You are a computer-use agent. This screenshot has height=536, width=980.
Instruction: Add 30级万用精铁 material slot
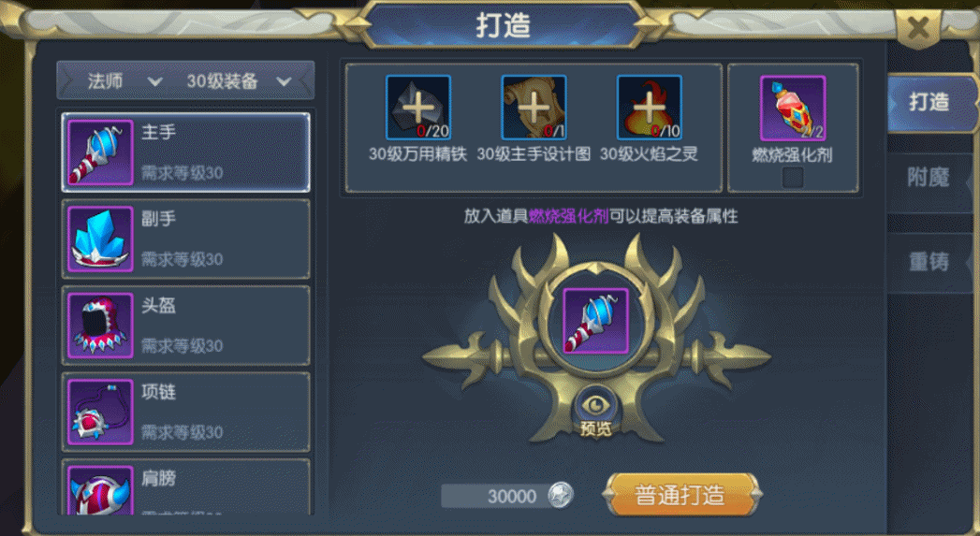click(418, 108)
